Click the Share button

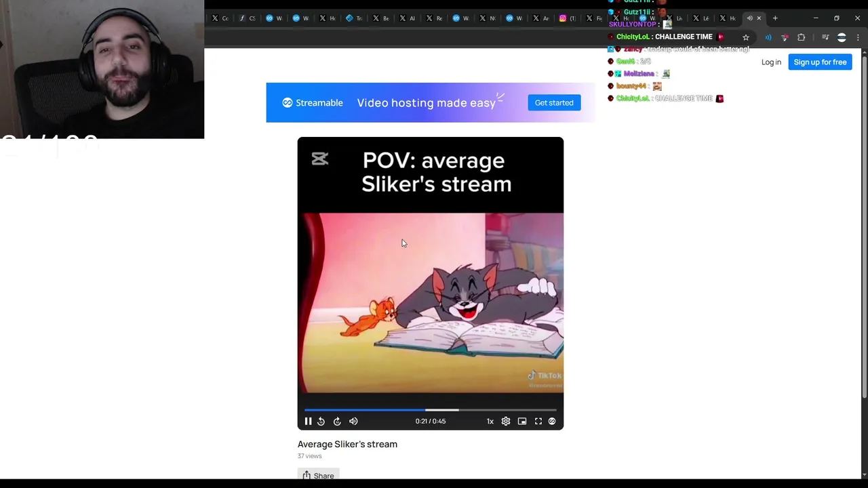tap(319, 475)
